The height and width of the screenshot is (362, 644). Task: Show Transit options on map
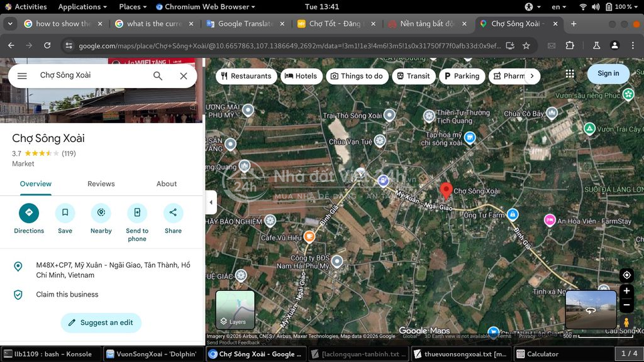point(414,76)
